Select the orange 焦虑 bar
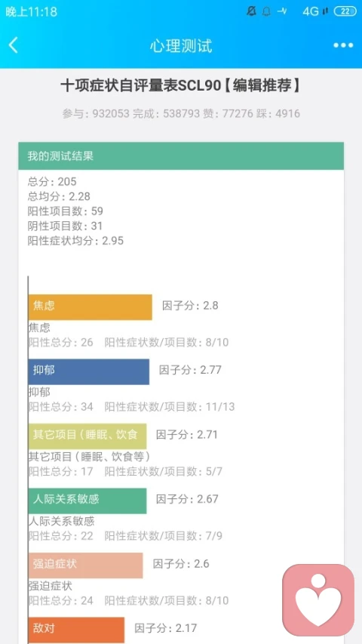The height and width of the screenshot is (644, 362). (90, 307)
